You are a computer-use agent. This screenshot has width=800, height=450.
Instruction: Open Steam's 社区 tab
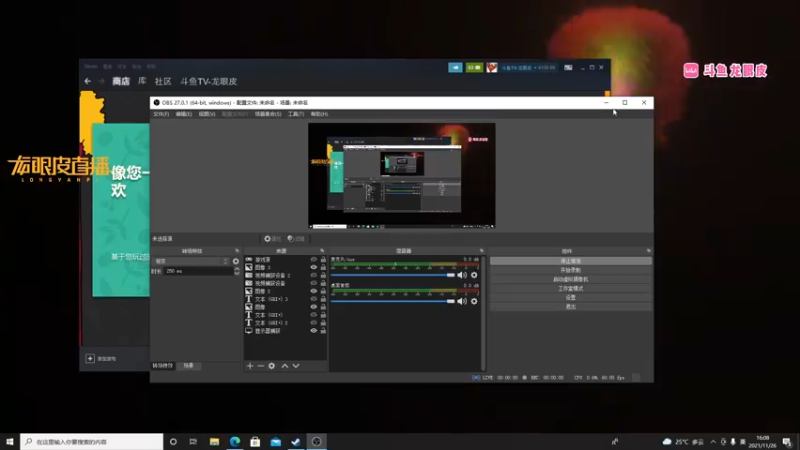point(163,81)
